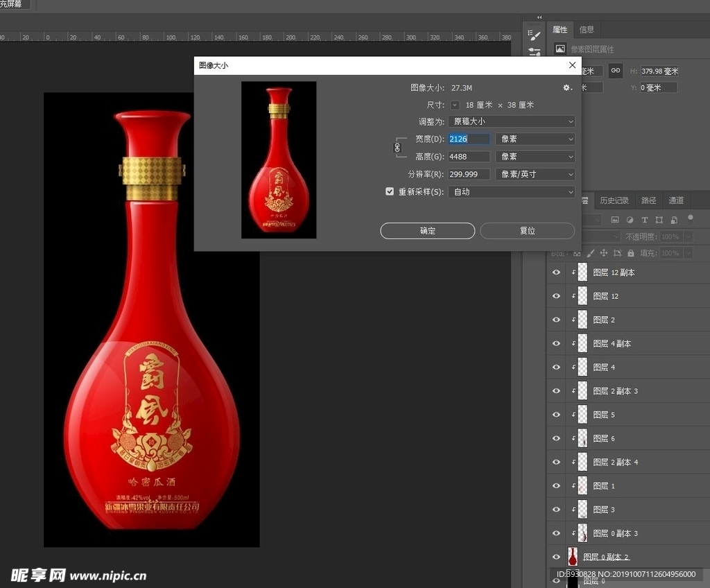Switch to the 通道 Channels tab

(676, 200)
